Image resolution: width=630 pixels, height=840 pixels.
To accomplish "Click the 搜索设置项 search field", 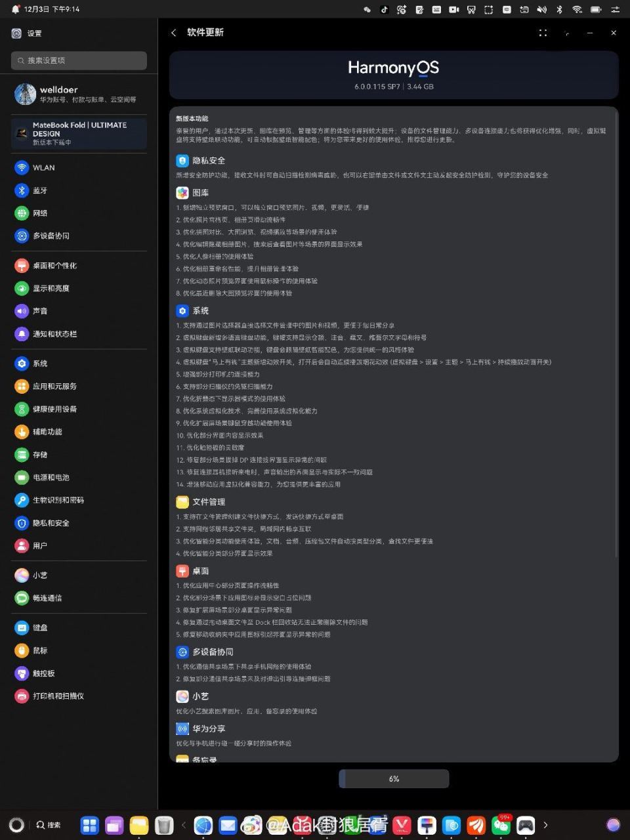I will (x=79, y=60).
